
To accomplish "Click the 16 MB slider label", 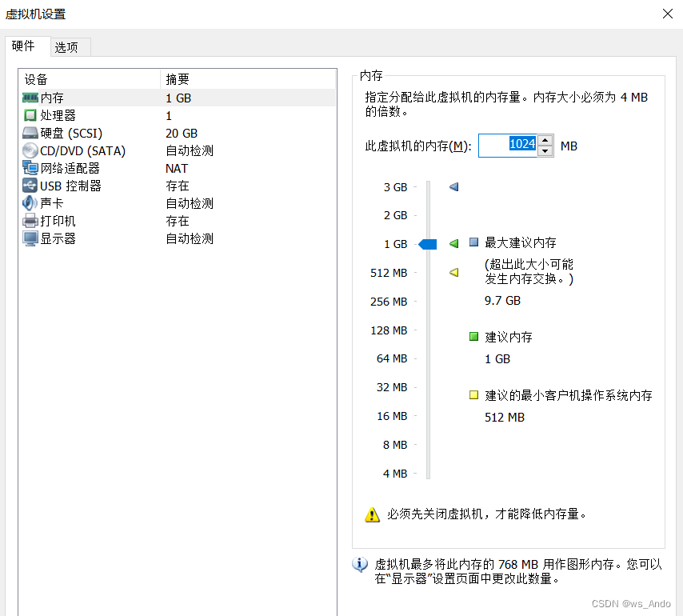I will pyautogui.click(x=392, y=416).
